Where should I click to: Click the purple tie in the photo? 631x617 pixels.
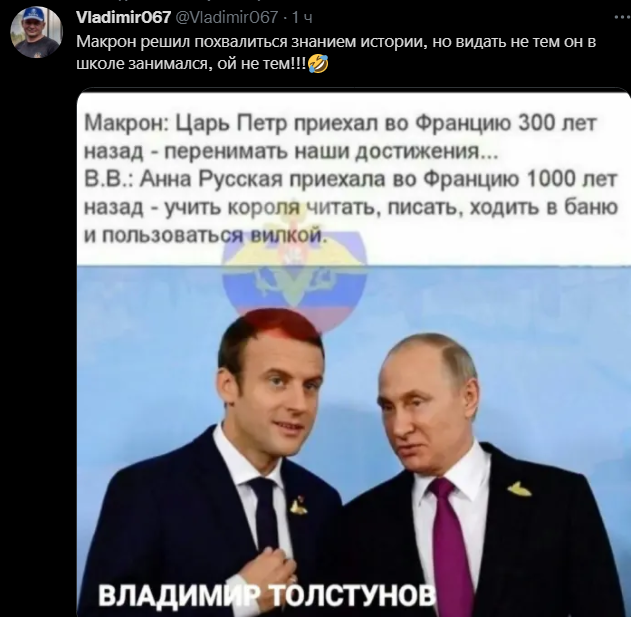(449, 545)
